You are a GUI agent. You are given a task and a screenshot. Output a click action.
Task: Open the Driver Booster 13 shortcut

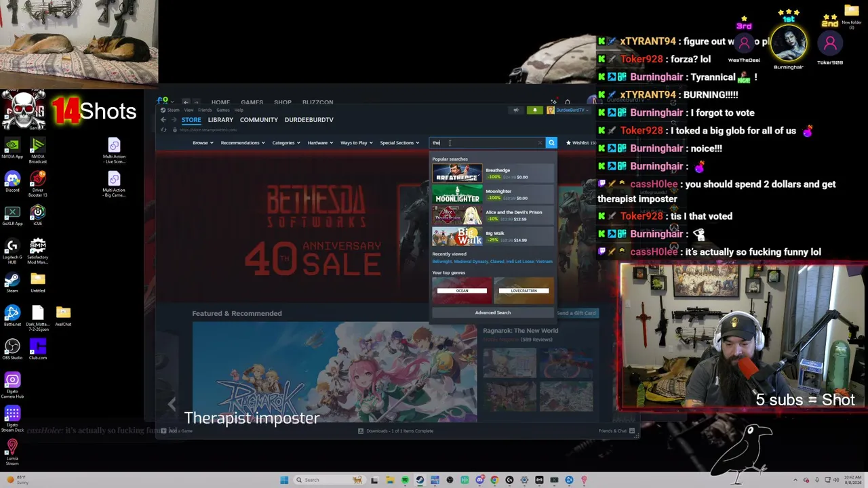[x=38, y=183]
